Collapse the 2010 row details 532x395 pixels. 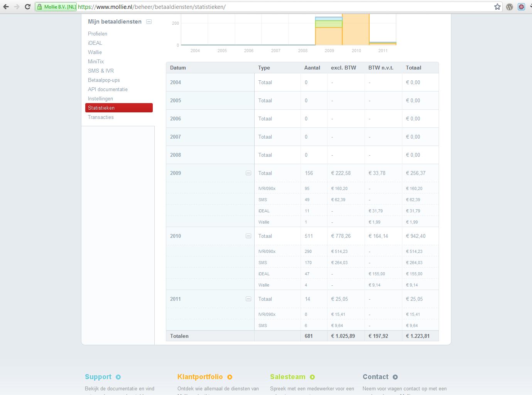click(248, 236)
